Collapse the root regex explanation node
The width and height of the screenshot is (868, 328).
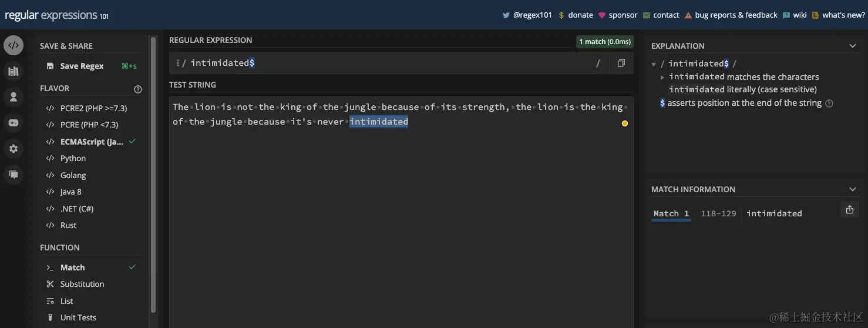(x=654, y=63)
